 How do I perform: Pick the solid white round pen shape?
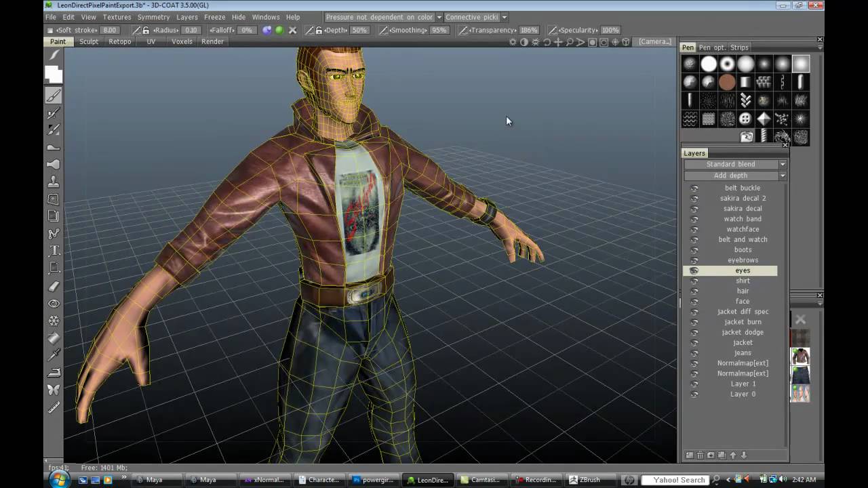pos(709,64)
